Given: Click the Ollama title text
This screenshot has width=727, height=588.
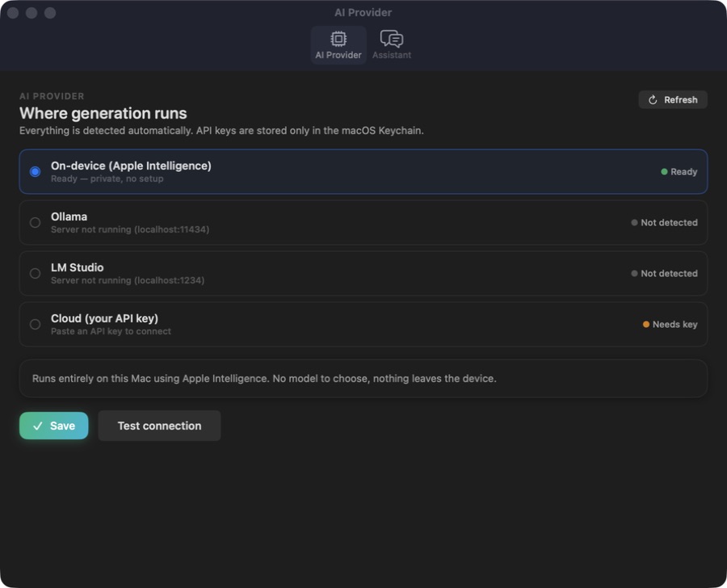Looking at the screenshot, I should [x=69, y=216].
